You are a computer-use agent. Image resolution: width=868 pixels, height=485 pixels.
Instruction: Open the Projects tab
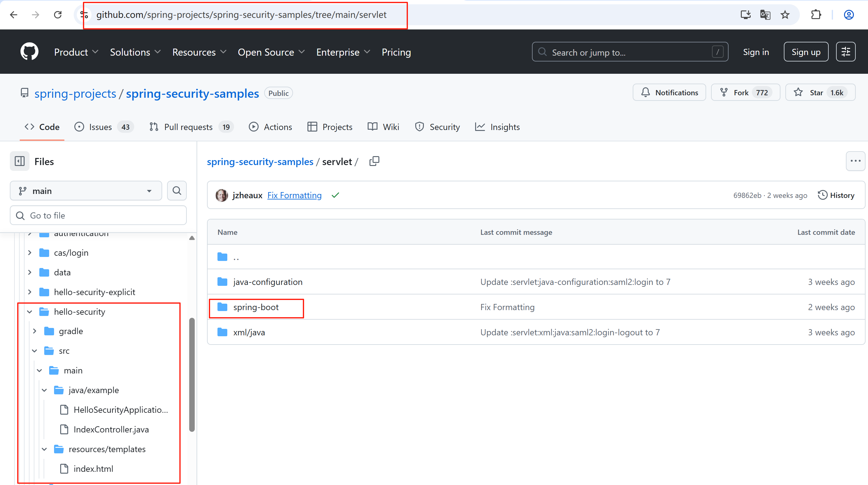point(330,127)
